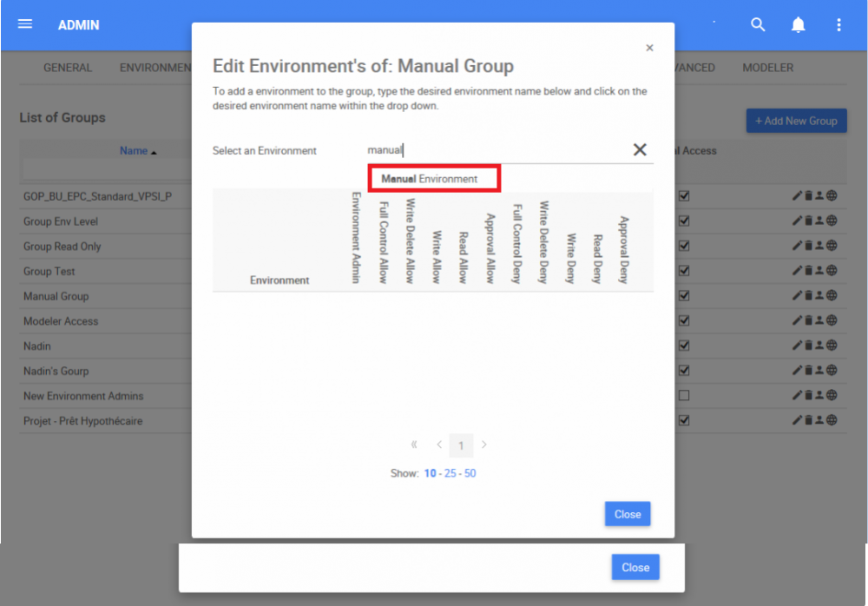Select Manual Environment from dropdown suggestions
Image resolution: width=868 pixels, height=606 pixels.
click(x=430, y=179)
